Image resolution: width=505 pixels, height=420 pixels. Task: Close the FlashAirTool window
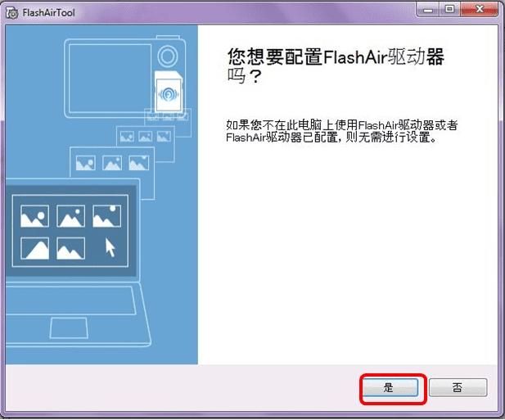pyautogui.click(x=480, y=9)
